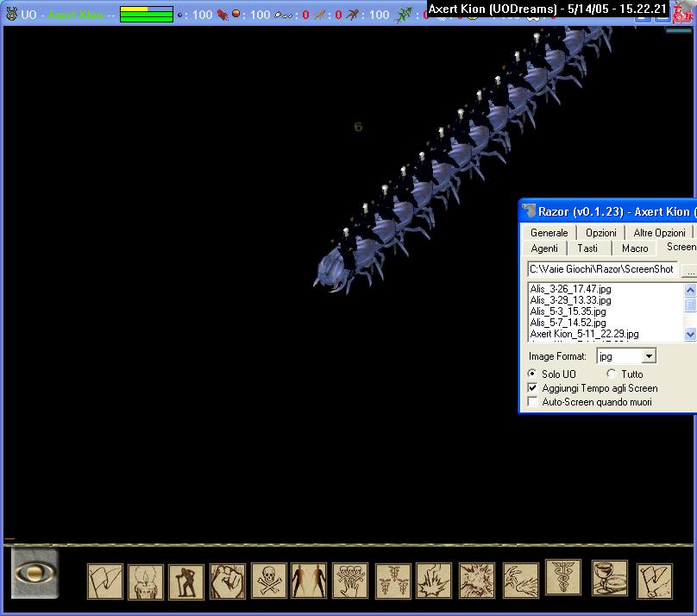Click the floating number 6 in game view
This screenshot has height=616, width=697.
coord(358,127)
